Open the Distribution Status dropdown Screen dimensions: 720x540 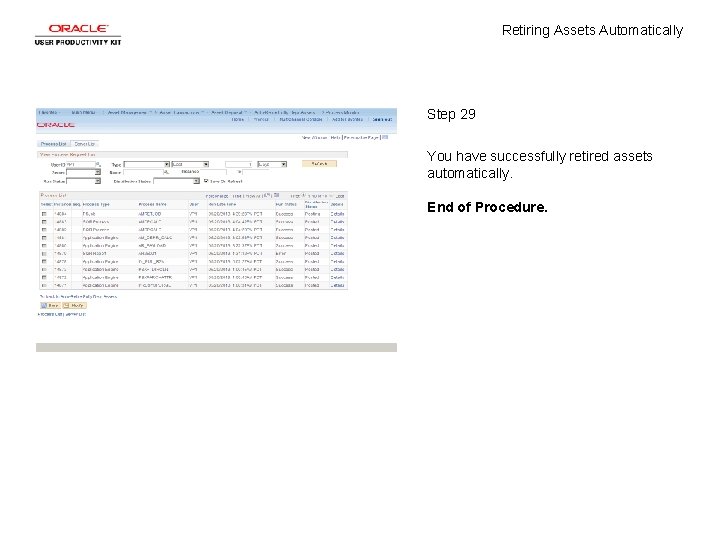(x=176, y=181)
